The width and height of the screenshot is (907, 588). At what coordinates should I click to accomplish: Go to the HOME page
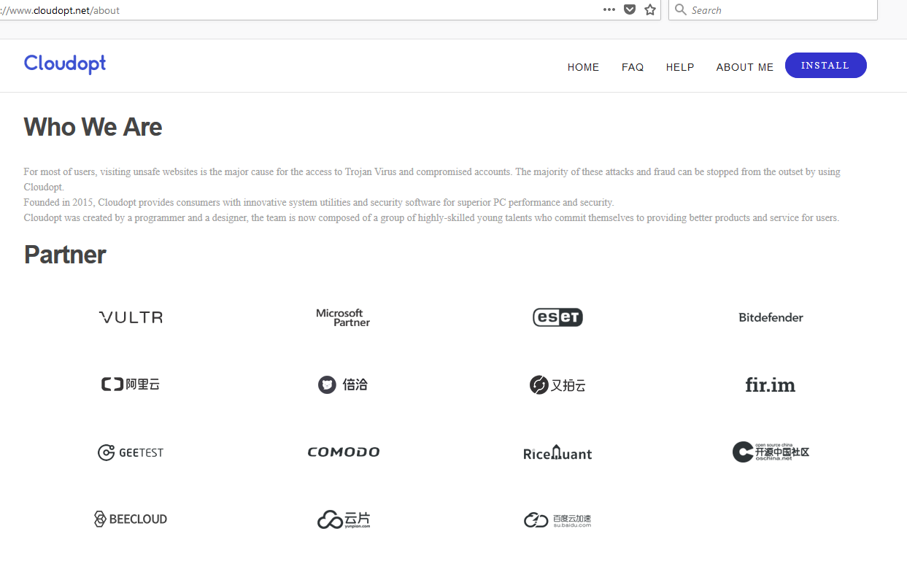coord(583,67)
